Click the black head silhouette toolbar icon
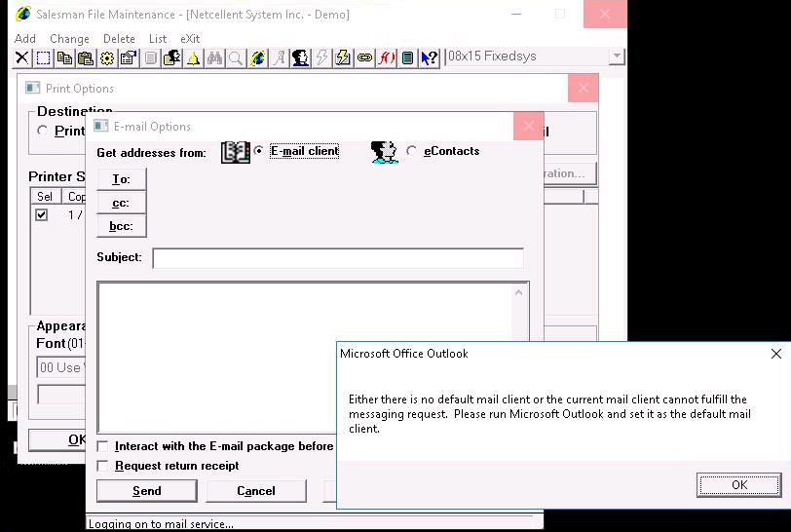The width and height of the screenshot is (791, 532). click(300, 58)
